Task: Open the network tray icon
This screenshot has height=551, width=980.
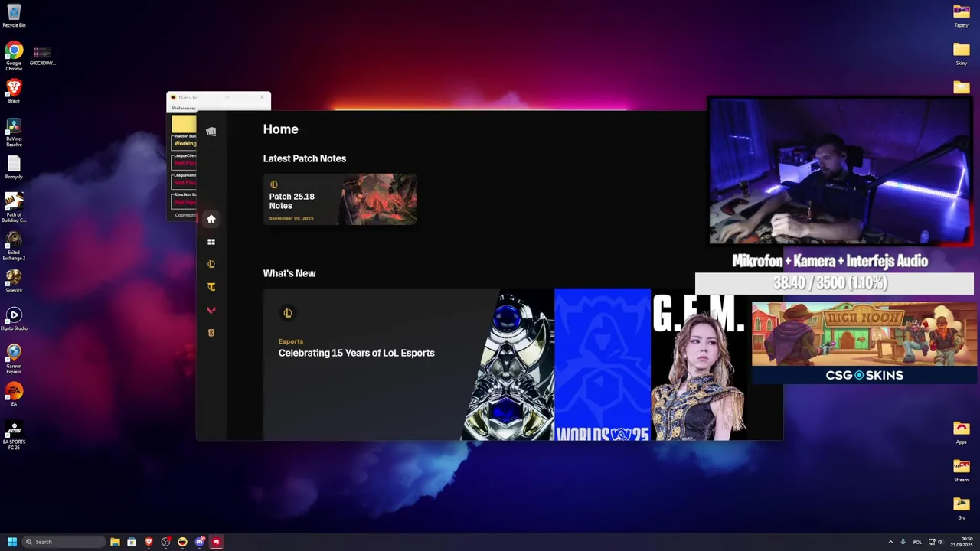Action: coord(932,542)
